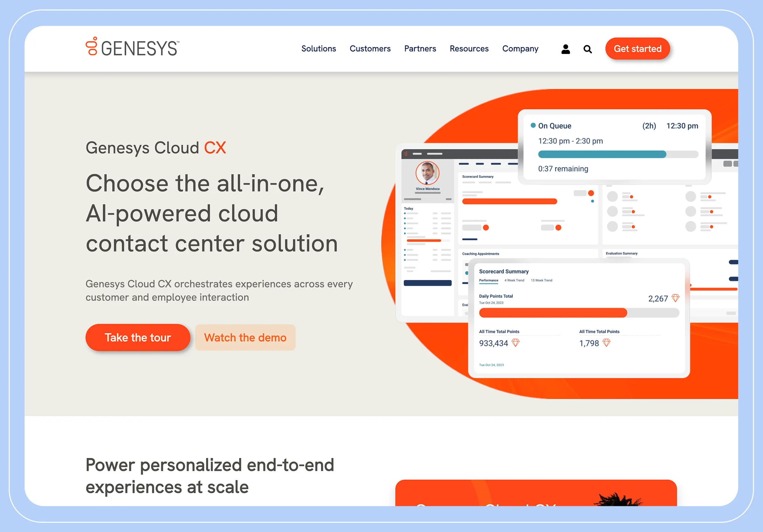The width and height of the screenshot is (763, 532).
Task: Click the small Genesys icon in dashboard header
Action: (x=406, y=153)
